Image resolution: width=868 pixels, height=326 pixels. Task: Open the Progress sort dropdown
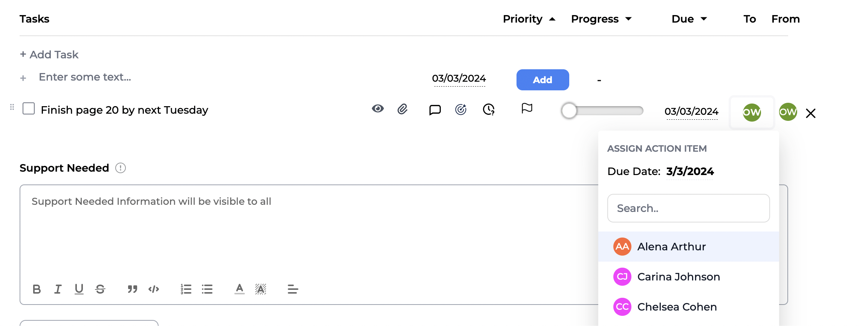pos(628,19)
